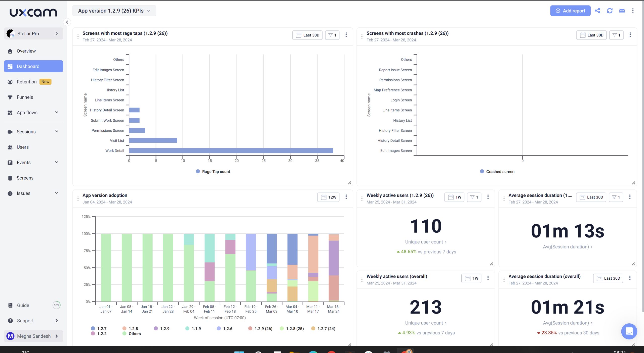This screenshot has width=644, height=353.
Task: Open rage taps report three-dot menu
Action: [346, 35]
